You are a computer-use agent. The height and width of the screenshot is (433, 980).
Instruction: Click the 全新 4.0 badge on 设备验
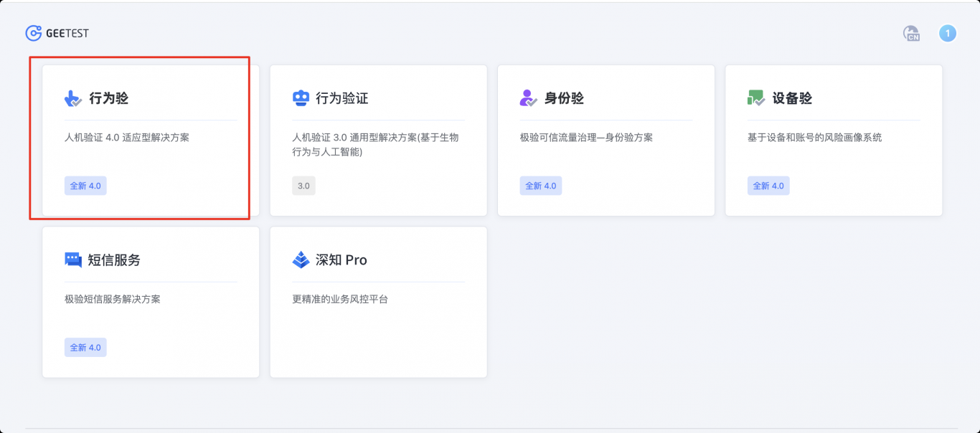coord(768,186)
